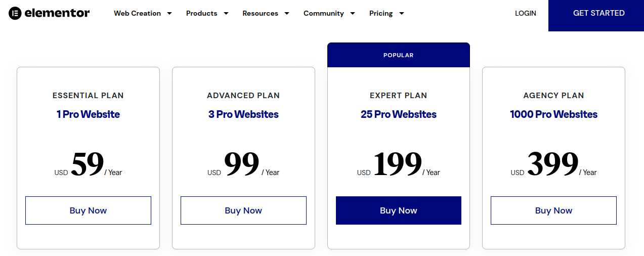Select the Products menu item
The height and width of the screenshot is (256, 644).
pyautogui.click(x=201, y=14)
